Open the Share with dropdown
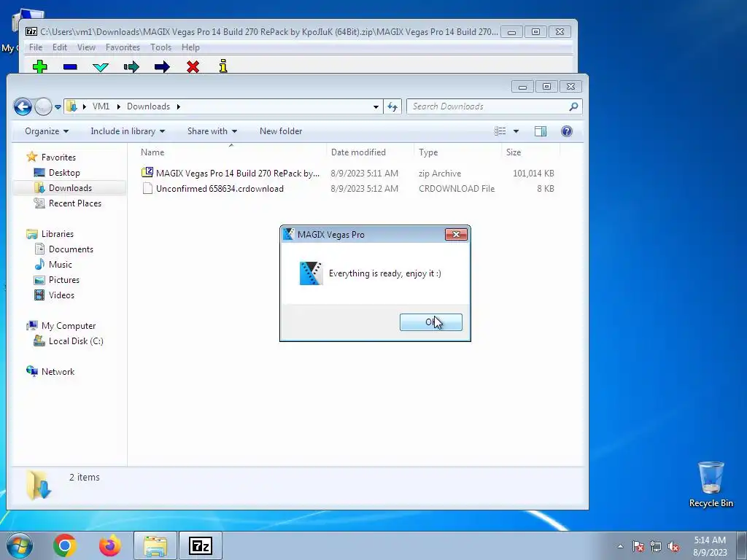Screen dimensions: 747x560 pyautogui.click(x=212, y=131)
